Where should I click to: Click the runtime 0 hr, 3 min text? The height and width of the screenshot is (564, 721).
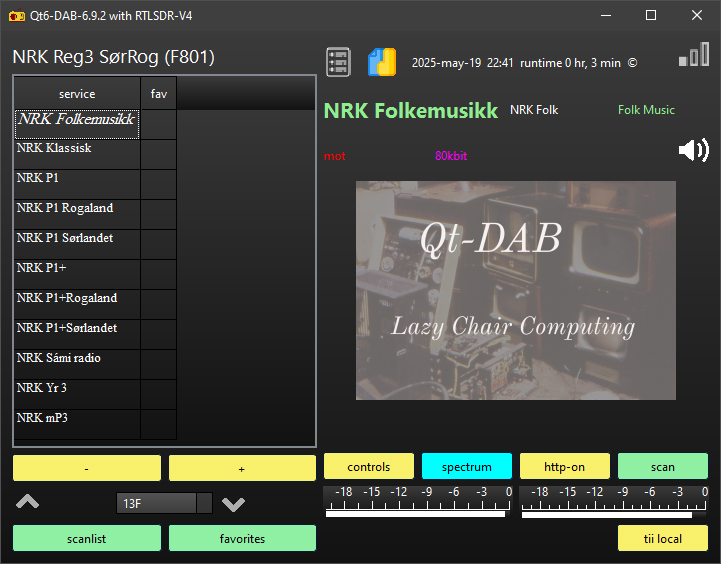tap(570, 63)
